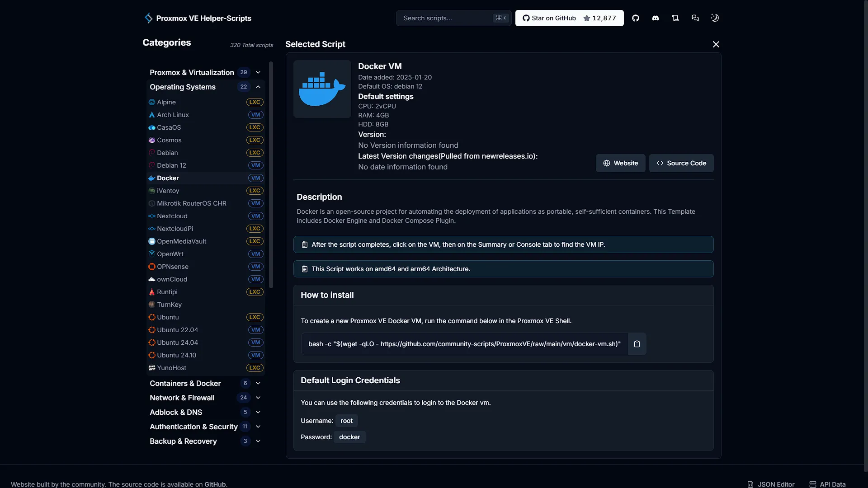Expand Authentication & Security category
The height and width of the screenshot is (488, 868).
pos(206,427)
